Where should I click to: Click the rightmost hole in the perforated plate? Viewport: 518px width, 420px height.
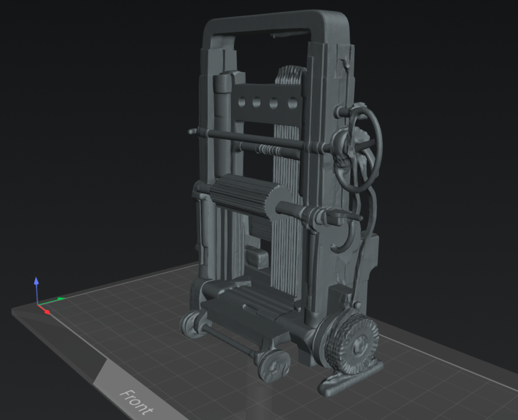tap(292, 103)
